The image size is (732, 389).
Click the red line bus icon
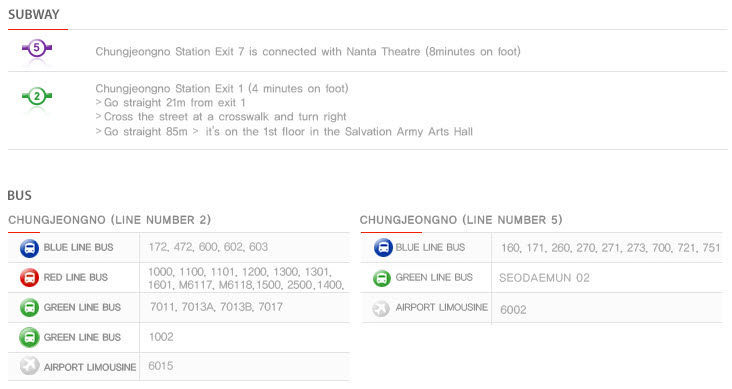[x=29, y=278]
